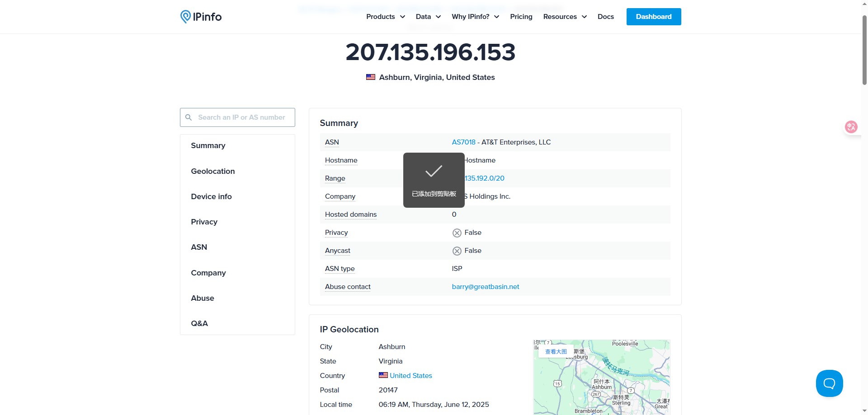The width and height of the screenshot is (868, 415).
Task: Click the Virginia state value
Action: point(391,361)
